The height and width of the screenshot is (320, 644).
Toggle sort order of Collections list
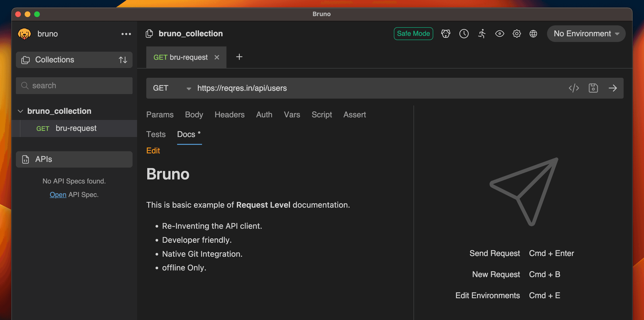tap(123, 60)
